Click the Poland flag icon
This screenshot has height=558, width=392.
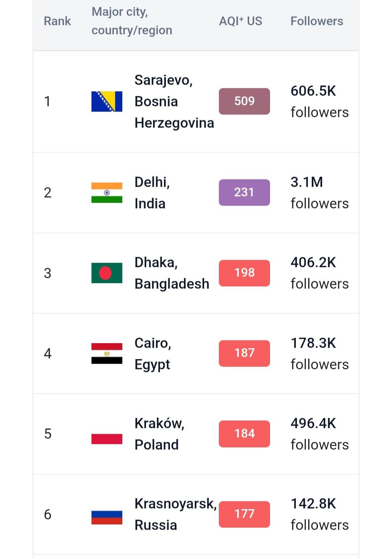107,434
